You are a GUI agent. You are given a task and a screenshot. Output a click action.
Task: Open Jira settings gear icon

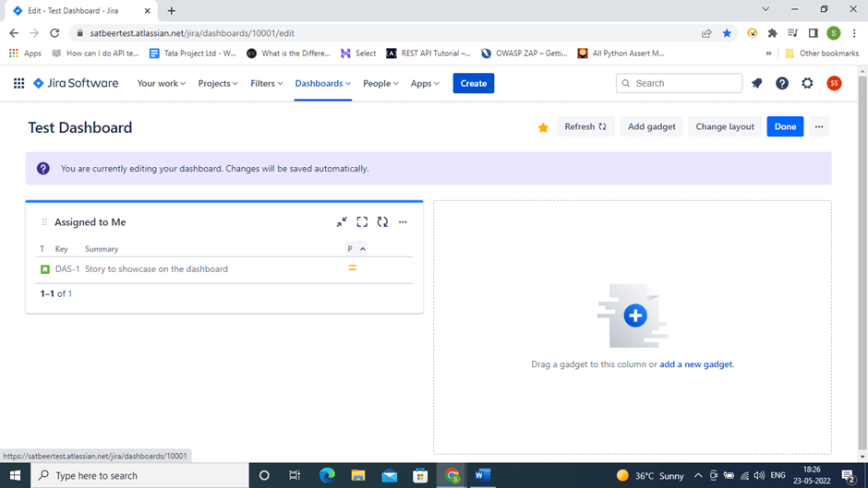808,83
